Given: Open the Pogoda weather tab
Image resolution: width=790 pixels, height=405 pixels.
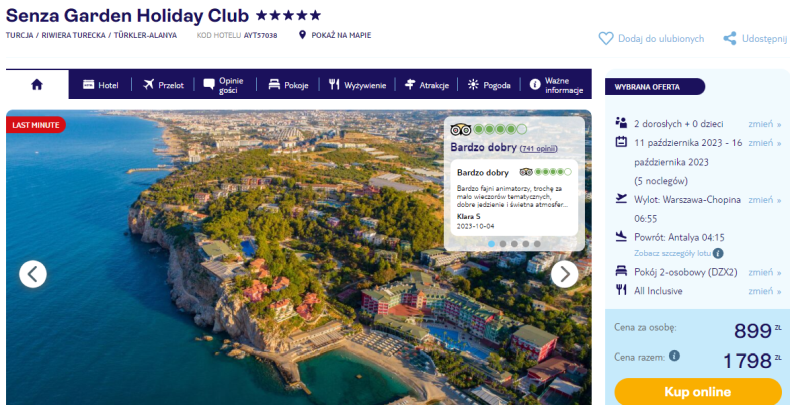Looking at the screenshot, I should tap(489, 85).
